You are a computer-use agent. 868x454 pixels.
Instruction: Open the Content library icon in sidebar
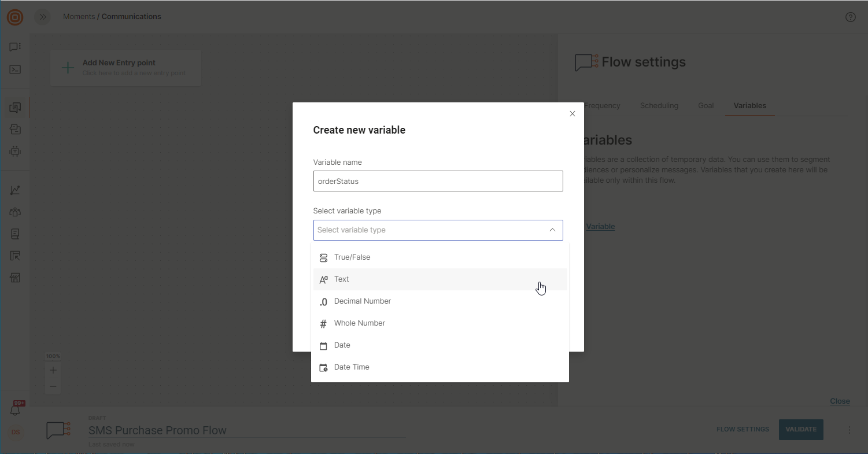click(x=16, y=234)
